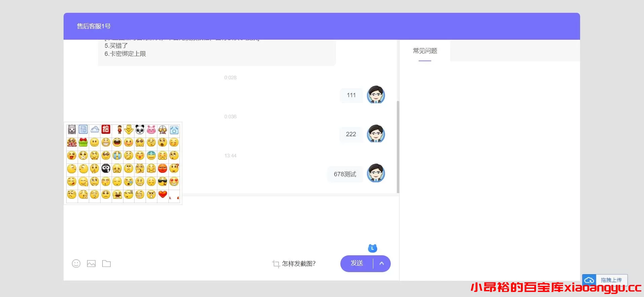Click the 拖拽上传 upload button
This screenshot has width=644, height=297.
point(611,280)
